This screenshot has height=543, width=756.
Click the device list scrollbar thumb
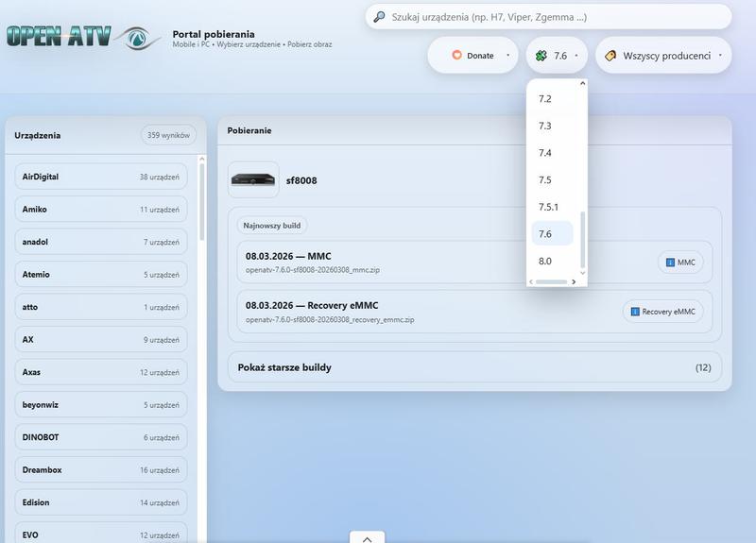point(201,201)
